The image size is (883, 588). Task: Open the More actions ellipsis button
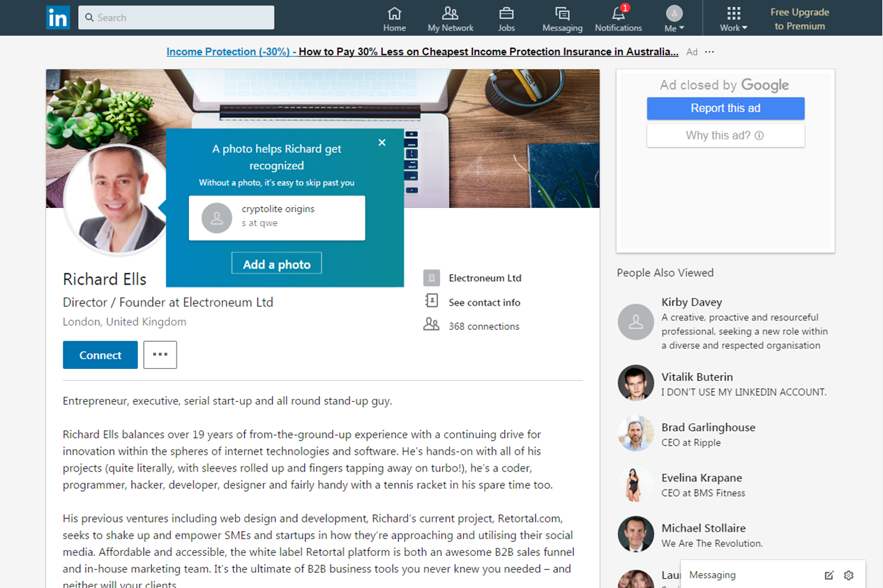[x=160, y=355]
